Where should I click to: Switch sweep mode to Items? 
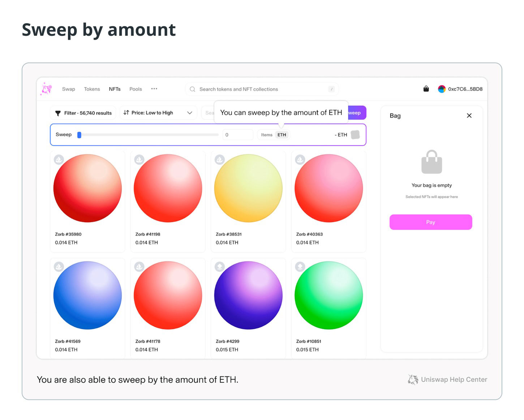click(267, 135)
